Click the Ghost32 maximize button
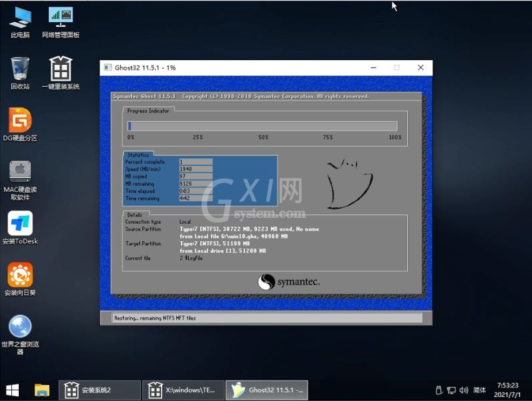Image resolution: width=532 pixels, height=401 pixels. coord(396,68)
